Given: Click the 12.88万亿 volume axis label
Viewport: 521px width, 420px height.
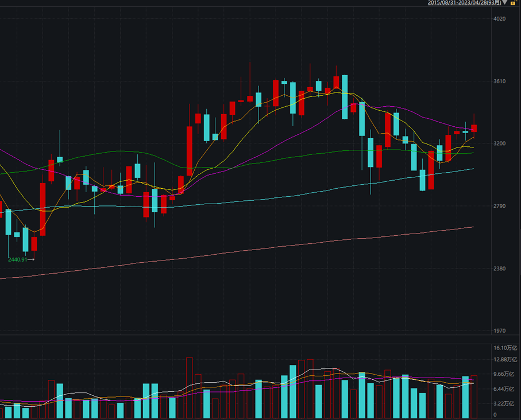Looking at the screenshot, I should point(505,360).
